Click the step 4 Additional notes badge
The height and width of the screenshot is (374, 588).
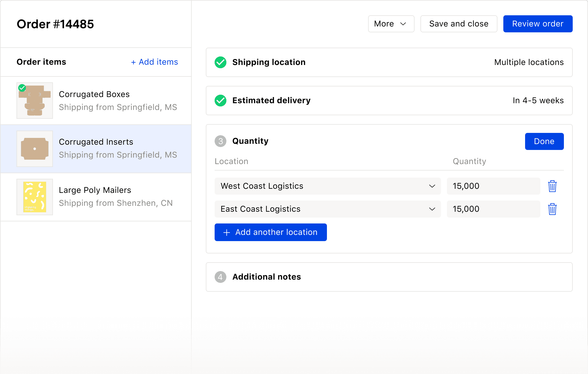click(220, 277)
